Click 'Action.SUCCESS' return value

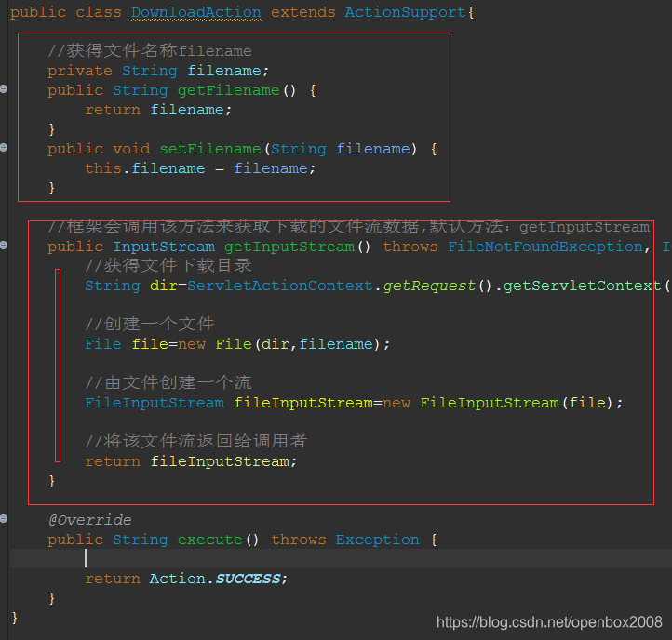click(215, 579)
